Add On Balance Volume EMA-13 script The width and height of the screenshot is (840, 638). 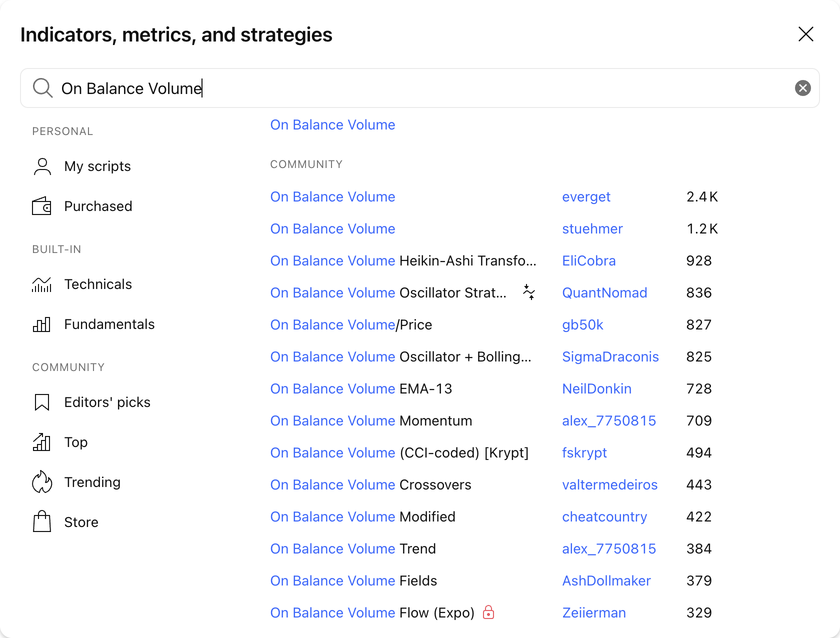361,388
